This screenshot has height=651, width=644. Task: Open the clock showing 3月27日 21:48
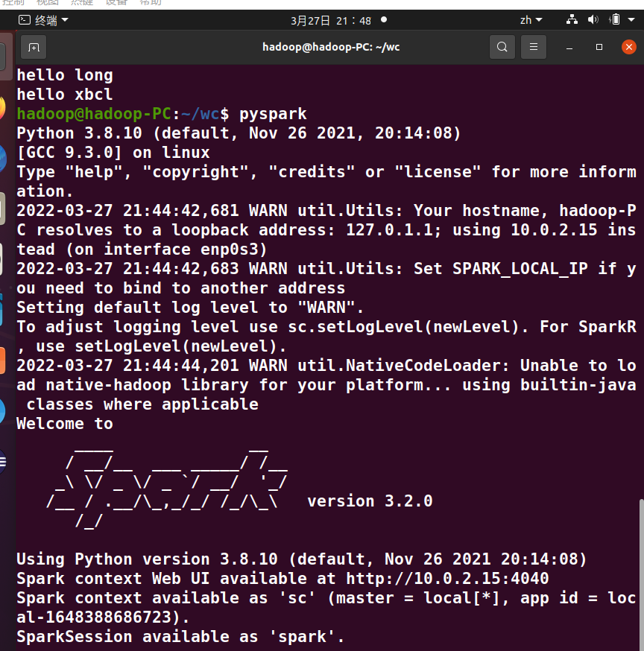point(331,20)
